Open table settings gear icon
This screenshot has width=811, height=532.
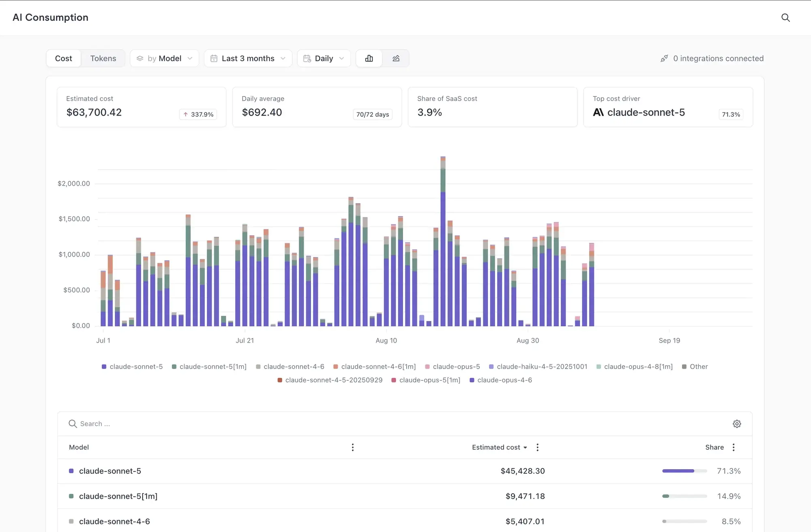tap(737, 424)
